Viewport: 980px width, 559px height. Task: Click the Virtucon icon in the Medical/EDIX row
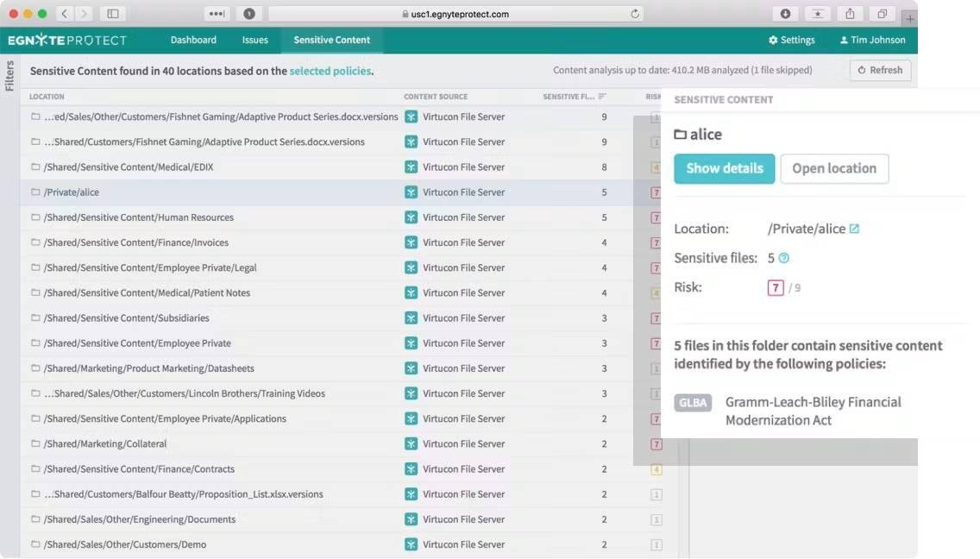coord(411,167)
